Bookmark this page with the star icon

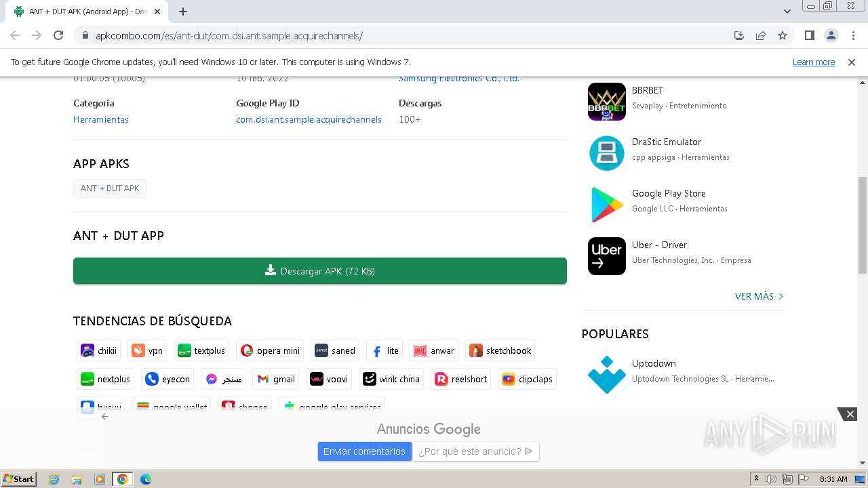783,35
